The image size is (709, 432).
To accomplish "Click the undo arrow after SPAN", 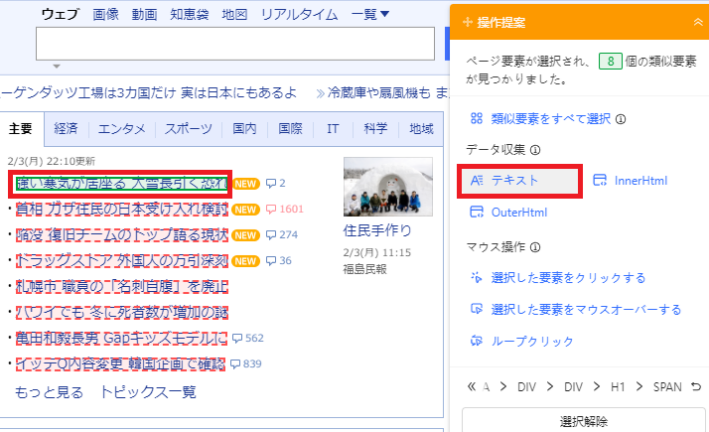I will click(696, 387).
